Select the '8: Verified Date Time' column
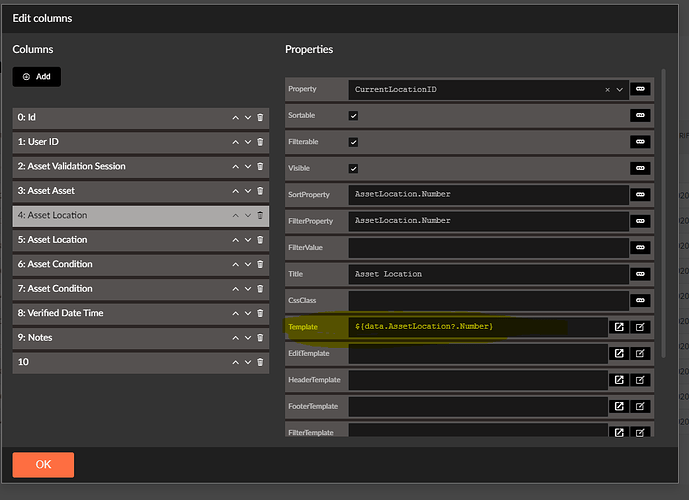The image size is (689, 500). 141,313
